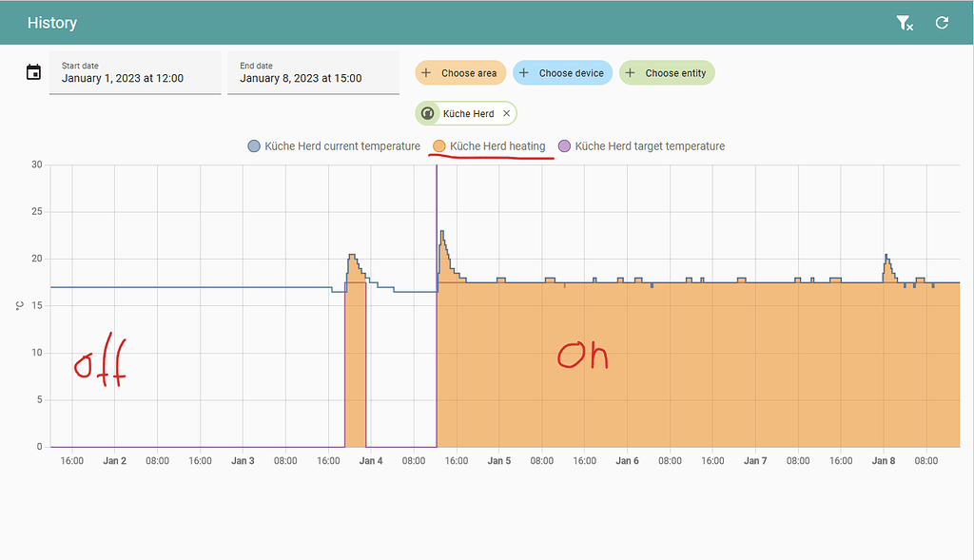Clear filters using the filter-remove icon
974x560 pixels.
point(904,23)
